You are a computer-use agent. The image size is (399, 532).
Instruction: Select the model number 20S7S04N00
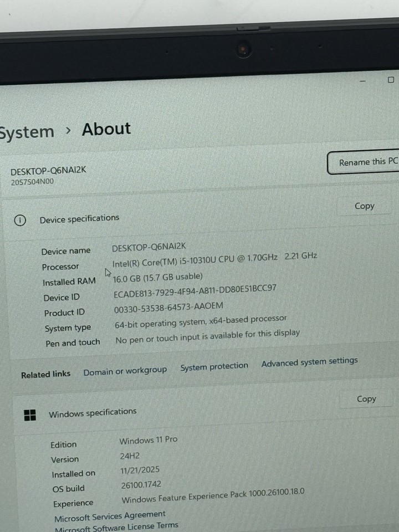click(32, 182)
